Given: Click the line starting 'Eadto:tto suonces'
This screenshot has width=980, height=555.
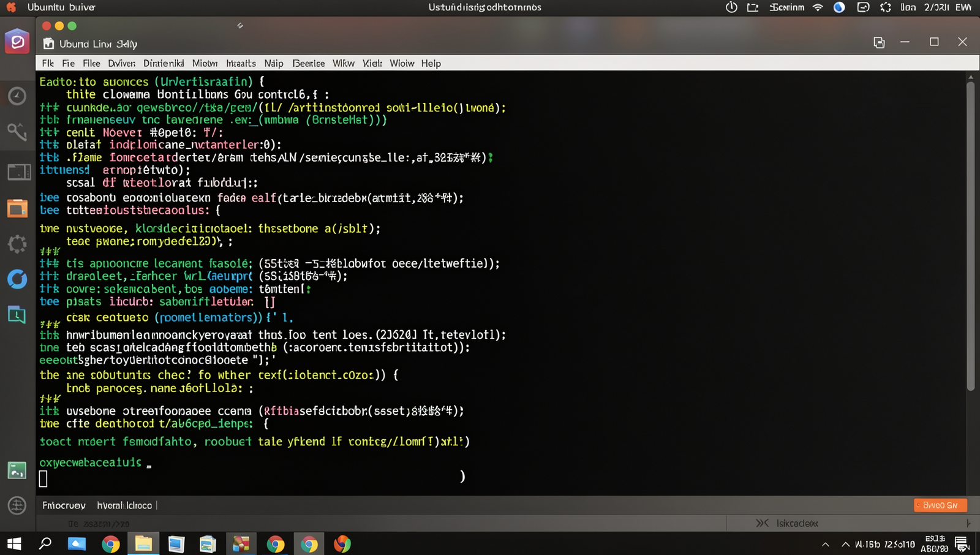Looking at the screenshot, I should click(152, 81).
